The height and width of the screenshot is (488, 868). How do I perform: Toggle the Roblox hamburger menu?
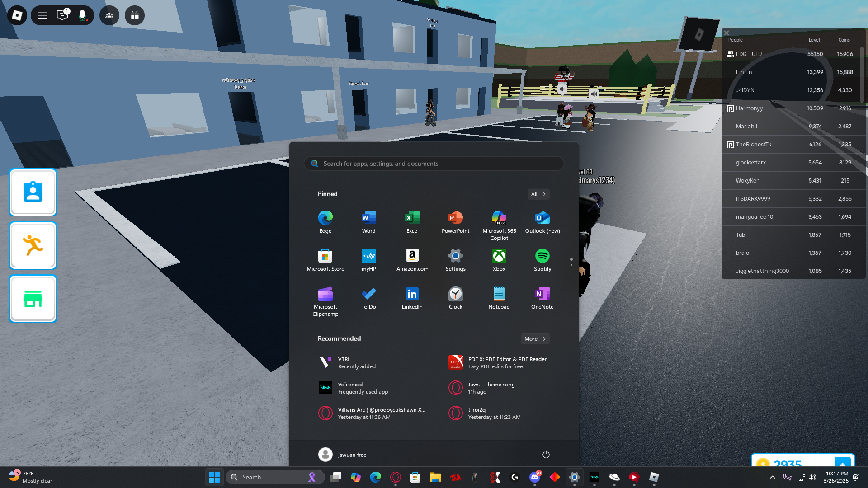tap(42, 15)
